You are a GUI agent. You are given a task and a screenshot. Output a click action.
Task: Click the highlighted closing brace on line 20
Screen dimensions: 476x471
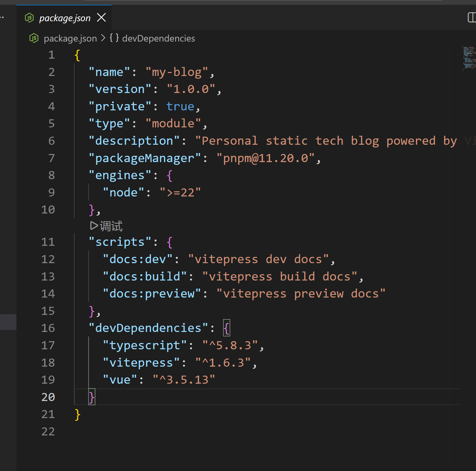coord(92,397)
